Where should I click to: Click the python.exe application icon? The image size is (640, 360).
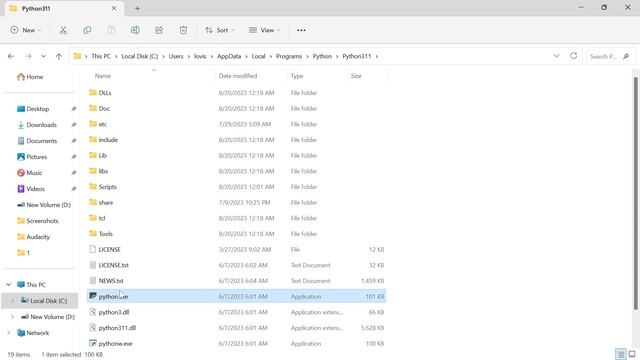coord(93,296)
